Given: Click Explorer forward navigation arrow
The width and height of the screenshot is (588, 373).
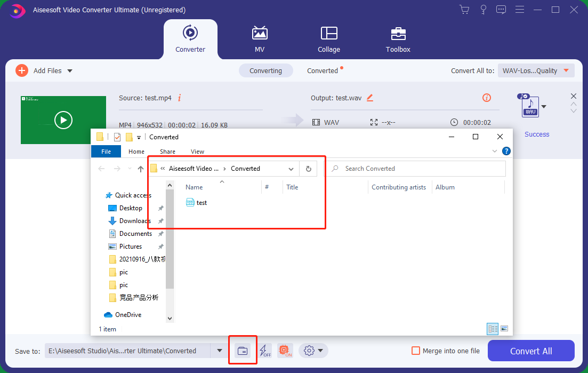Looking at the screenshot, I should point(117,169).
